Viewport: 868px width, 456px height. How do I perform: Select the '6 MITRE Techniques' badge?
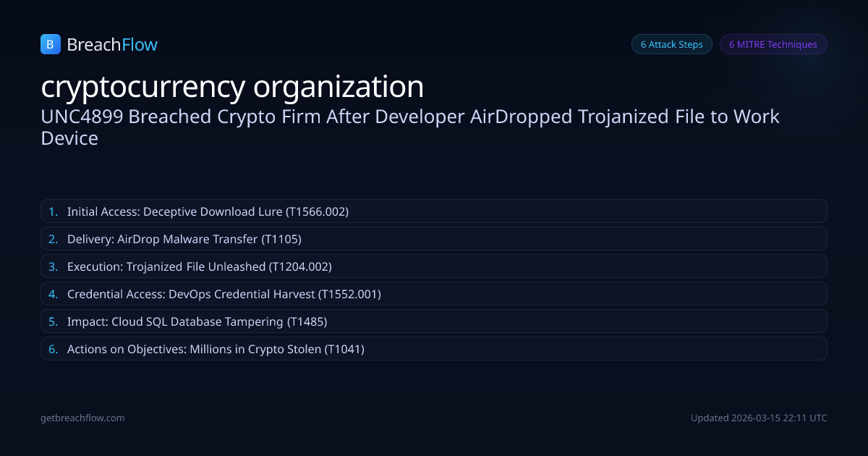773,44
